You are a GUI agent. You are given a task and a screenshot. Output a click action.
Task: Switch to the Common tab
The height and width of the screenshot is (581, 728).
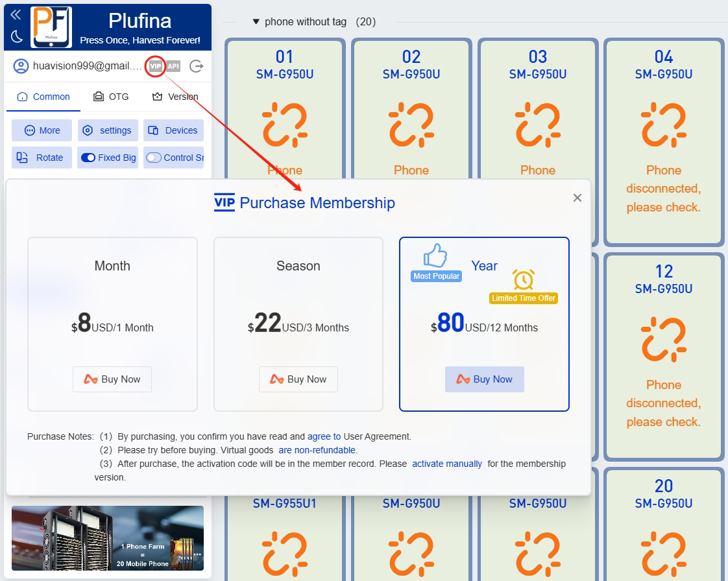[x=43, y=97]
